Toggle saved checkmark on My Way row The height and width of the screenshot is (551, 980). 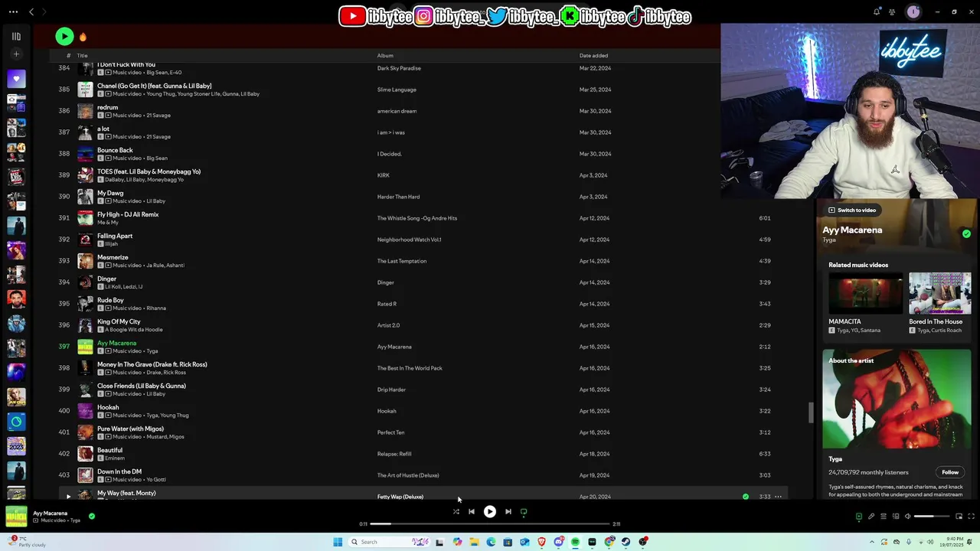pos(746,497)
